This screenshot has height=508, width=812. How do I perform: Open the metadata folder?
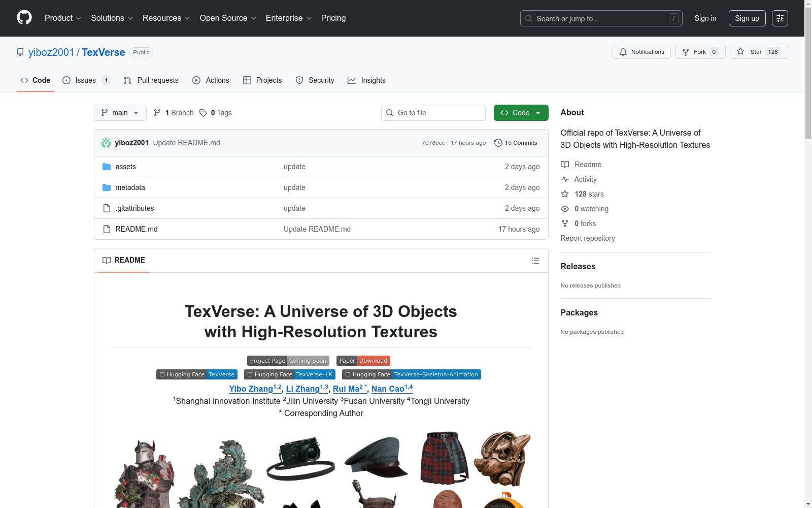point(130,187)
